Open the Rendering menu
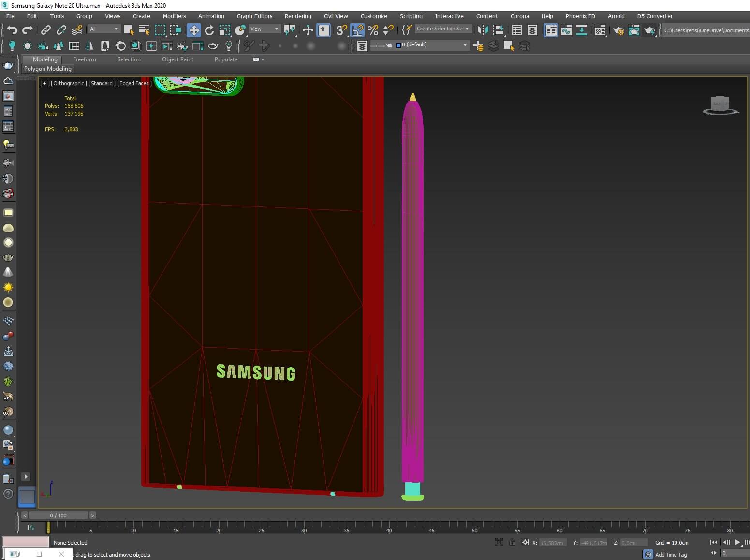This screenshot has width=750, height=560. click(x=298, y=16)
